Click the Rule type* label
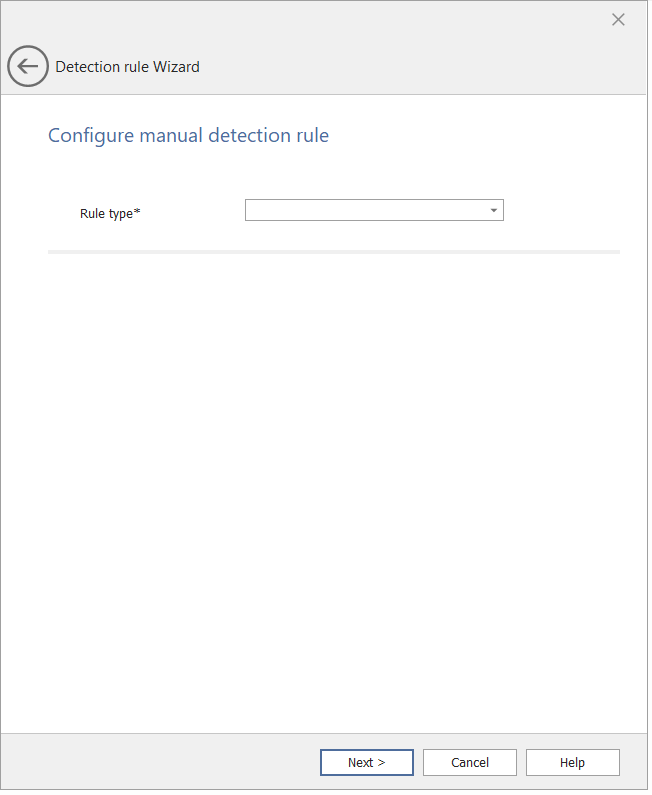652x795 pixels. tap(110, 213)
